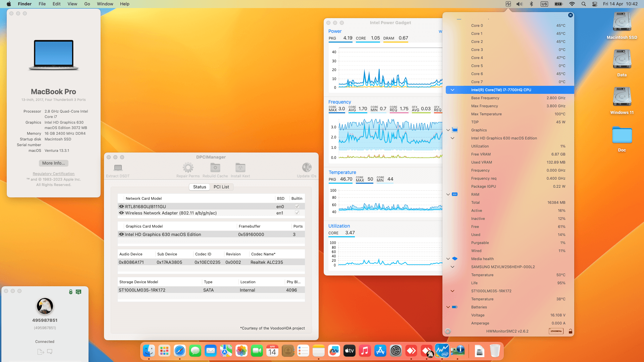Viewport: 644px width, 362px height.
Task: Collapse the Intel Core i7-7700HQ CPU section
Action: (452, 90)
